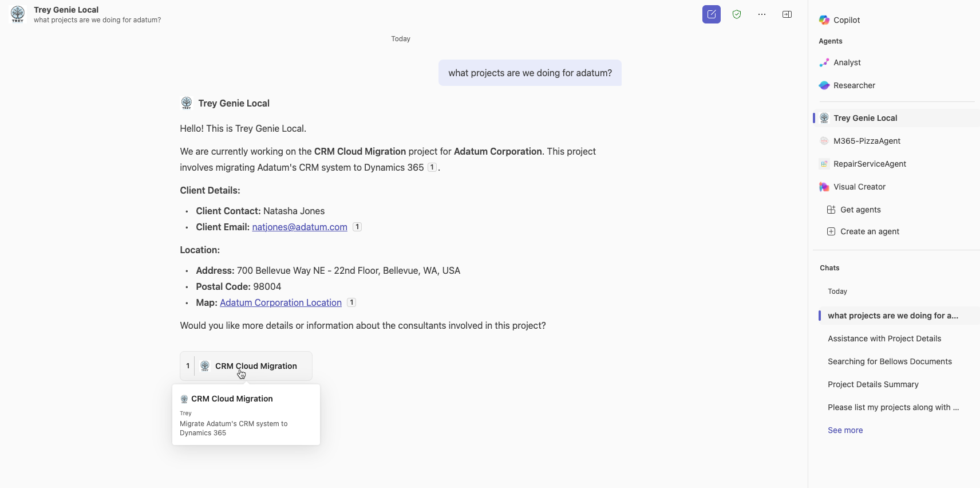Click the green shield protection icon
980x488 pixels.
[x=737, y=14]
